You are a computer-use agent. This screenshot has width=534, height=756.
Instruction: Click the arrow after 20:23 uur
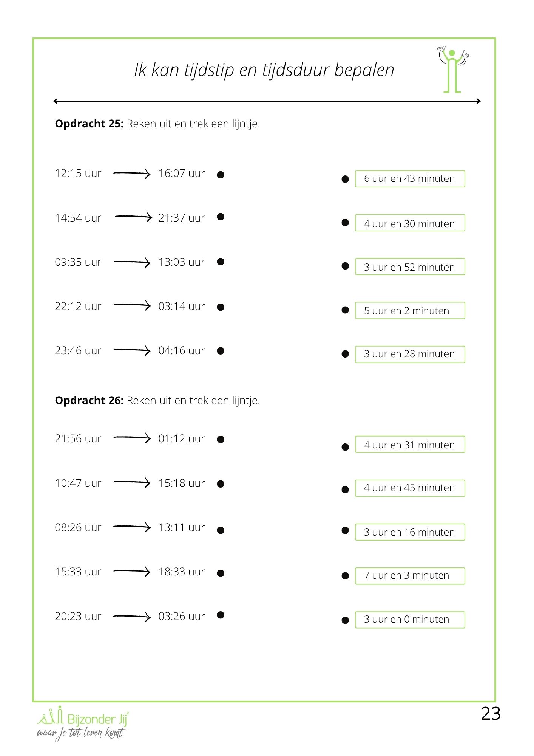click(x=132, y=617)
